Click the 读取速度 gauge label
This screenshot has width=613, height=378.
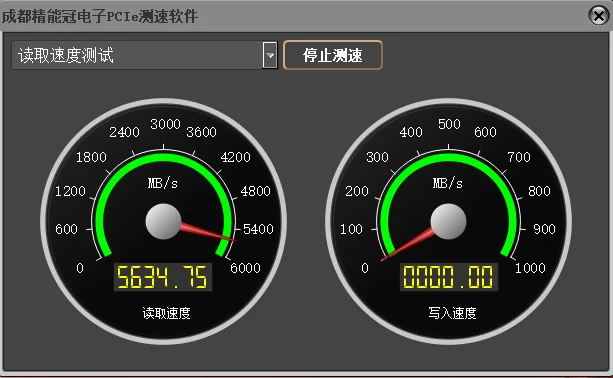[x=167, y=313]
